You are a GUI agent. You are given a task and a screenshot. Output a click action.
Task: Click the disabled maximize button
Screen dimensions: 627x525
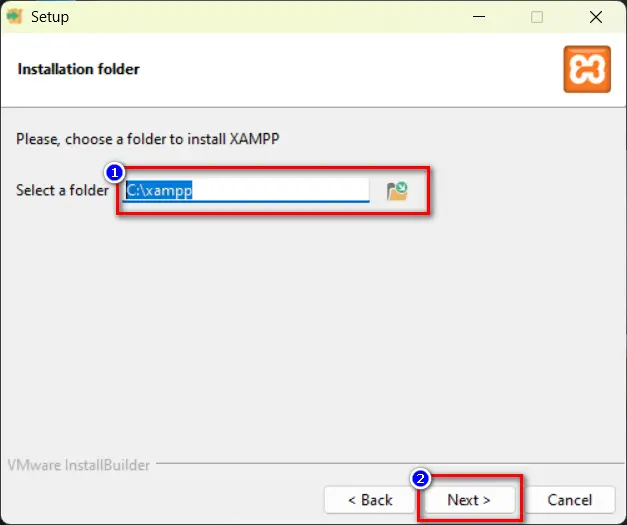click(537, 17)
